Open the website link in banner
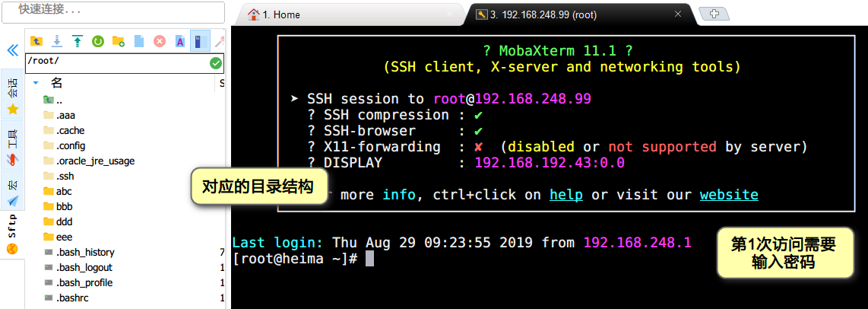This screenshot has height=309, width=868. tap(729, 195)
